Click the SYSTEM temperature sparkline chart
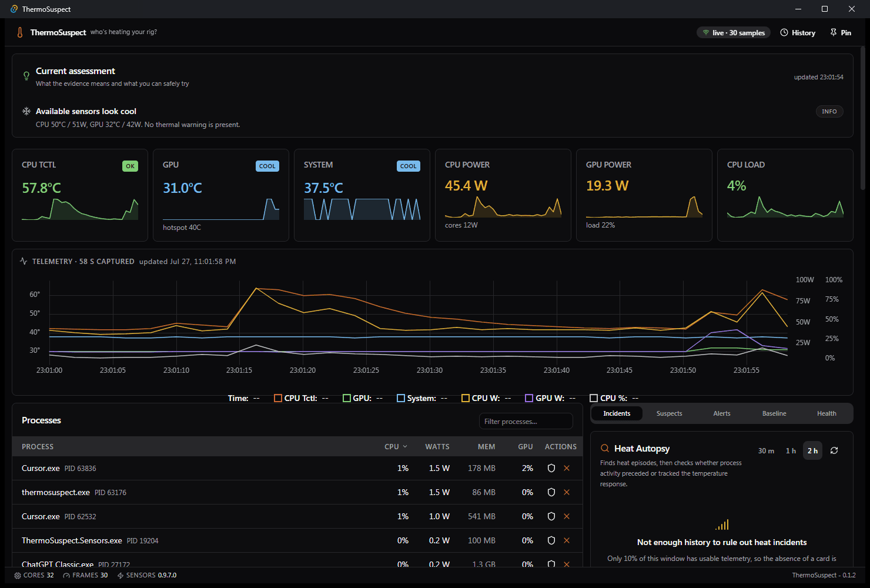Screen dimensions: 870x588 tap(362, 209)
